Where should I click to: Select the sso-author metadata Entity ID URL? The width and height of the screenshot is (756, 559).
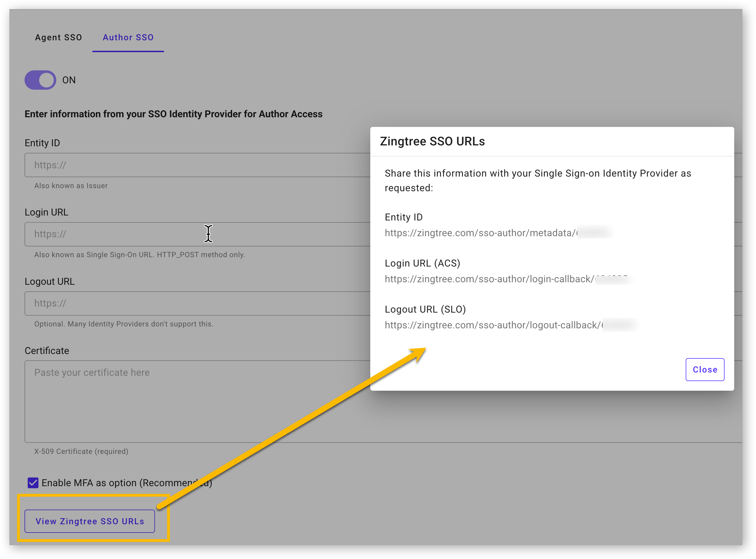[x=499, y=233]
